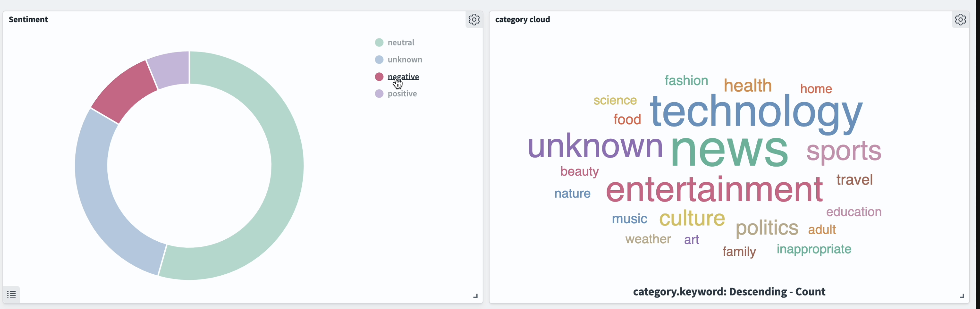Select 'sports' in the word cloud
The image size is (980, 309).
844,151
